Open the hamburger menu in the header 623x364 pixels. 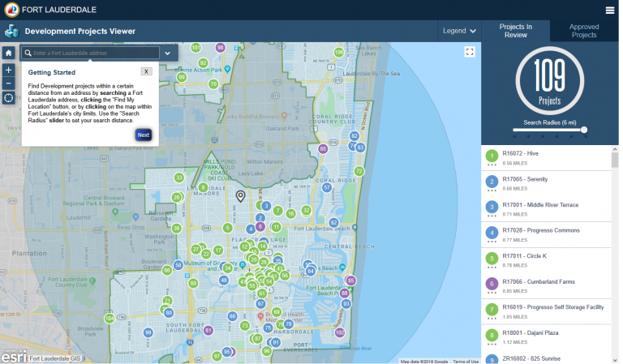point(610,10)
